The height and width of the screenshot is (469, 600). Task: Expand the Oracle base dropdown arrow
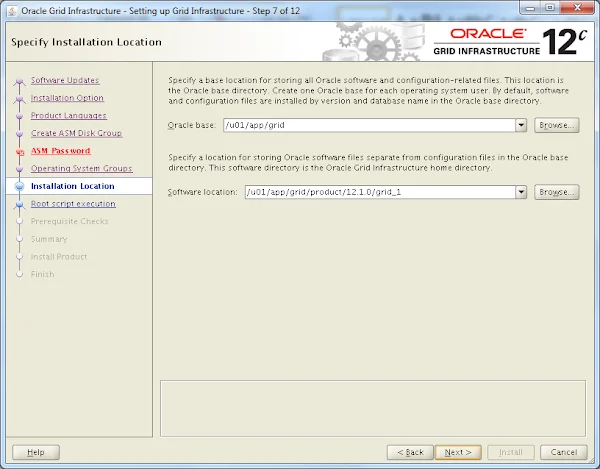click(521, 125)
